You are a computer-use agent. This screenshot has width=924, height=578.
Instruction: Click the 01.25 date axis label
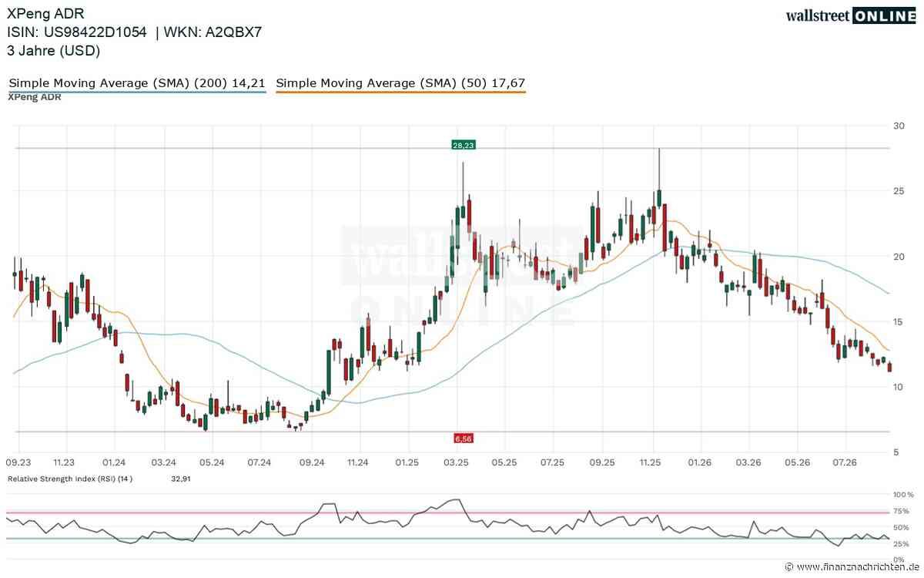[x=407, y=462]
